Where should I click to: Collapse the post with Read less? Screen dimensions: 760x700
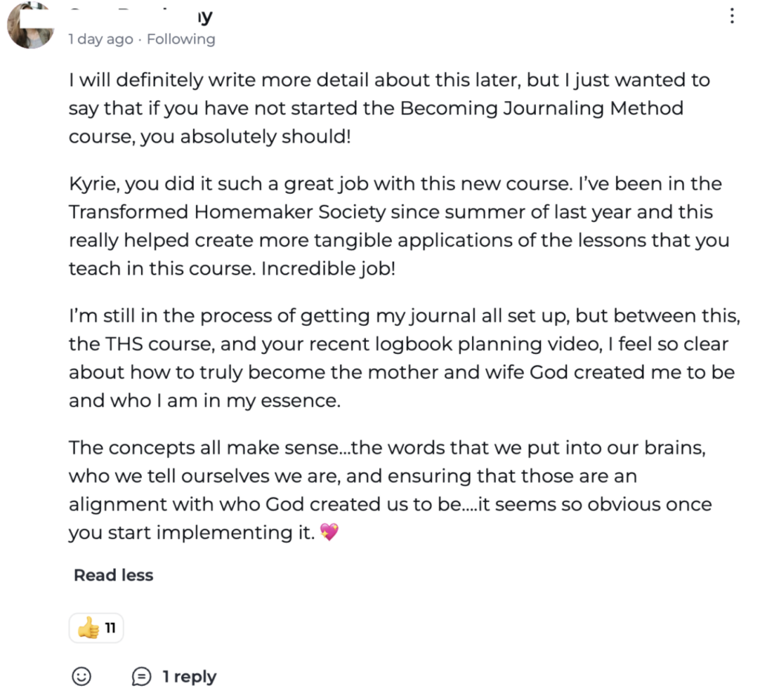tap(114, 575)
